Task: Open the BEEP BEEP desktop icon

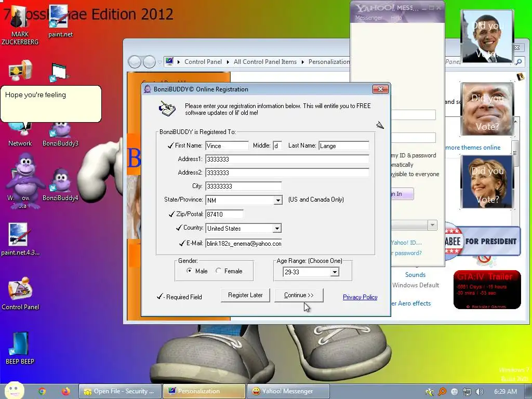Action: pyautogui.click(x=20, y=349)
